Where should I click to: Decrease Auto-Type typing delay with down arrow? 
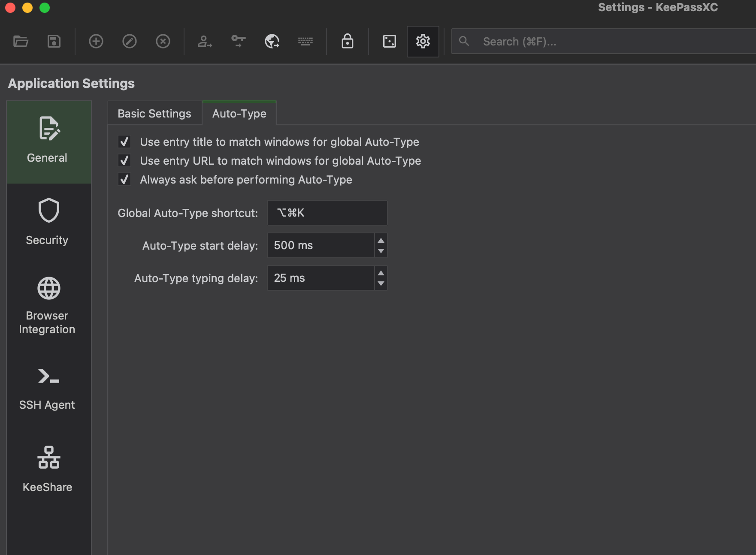[381, 284]
